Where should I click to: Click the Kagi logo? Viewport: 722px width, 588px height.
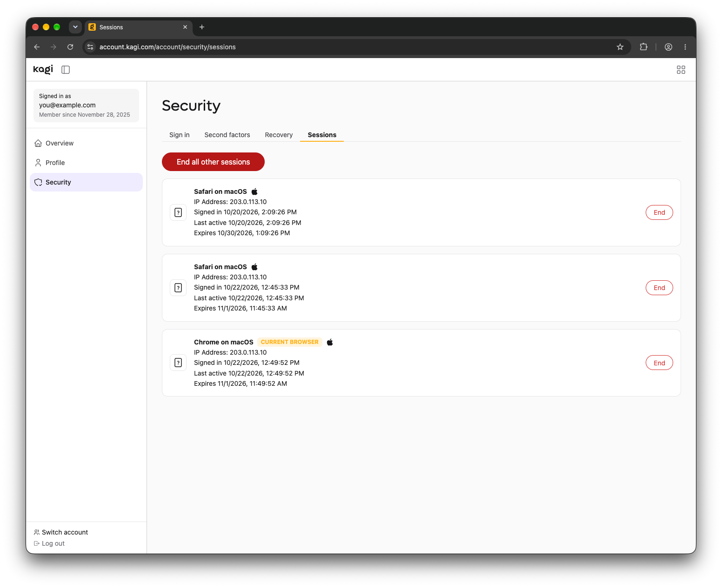tap(43, 69)
